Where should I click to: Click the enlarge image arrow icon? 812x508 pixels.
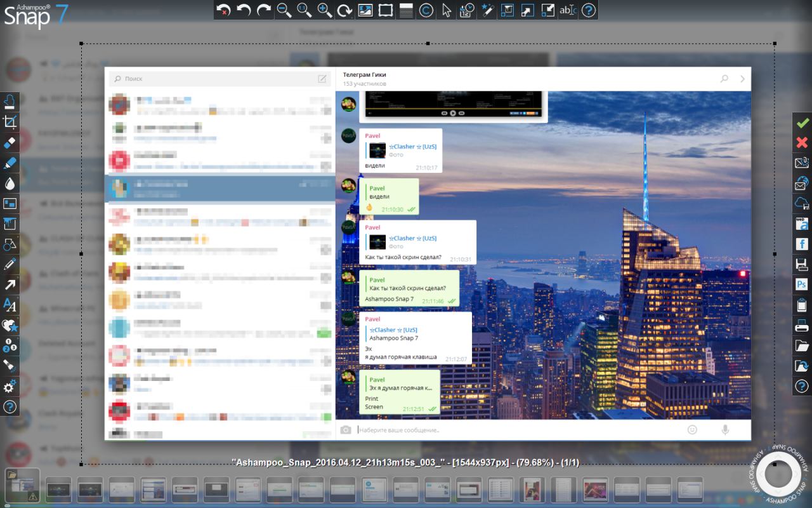pyautogui.click(x=528, y=10)
